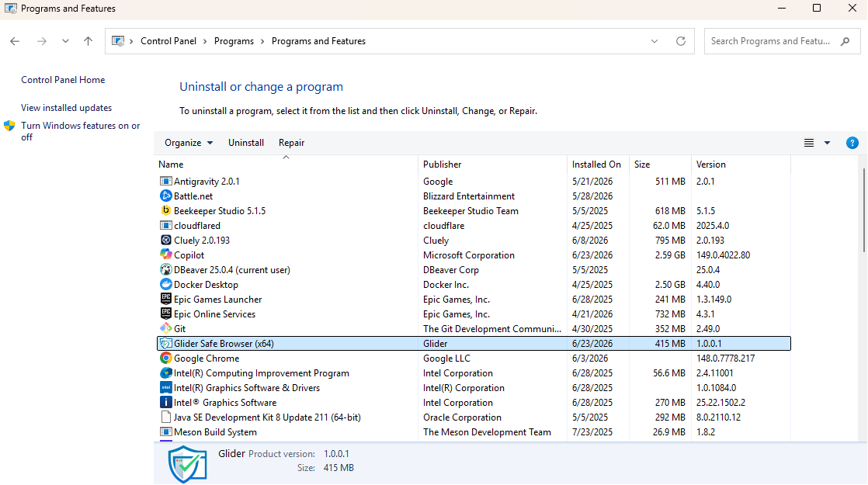Select Java SE Development Kit 8 Update 211
Viewport: 868px width, 485px height.
coord(267,417)
